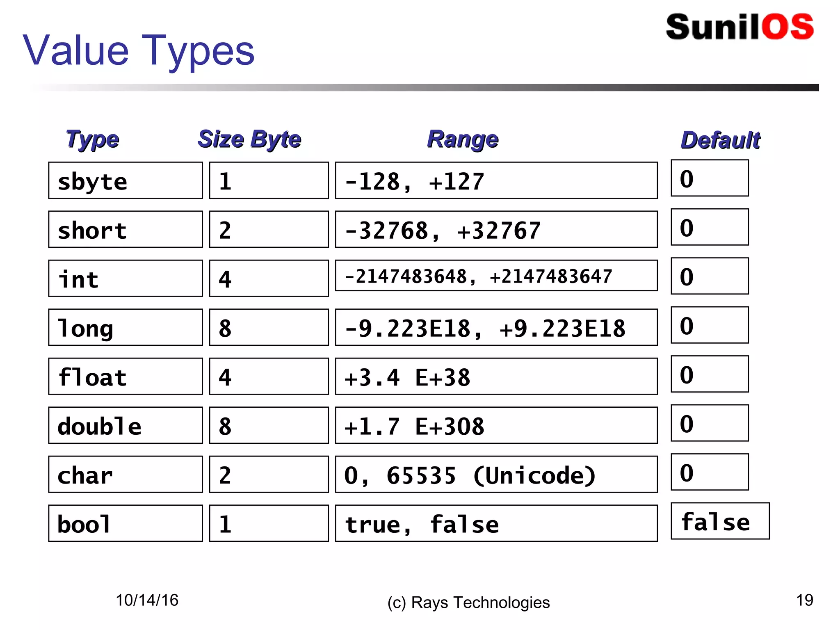Click the Range column header
840x630 pixels.
click(x=463, y=139)
